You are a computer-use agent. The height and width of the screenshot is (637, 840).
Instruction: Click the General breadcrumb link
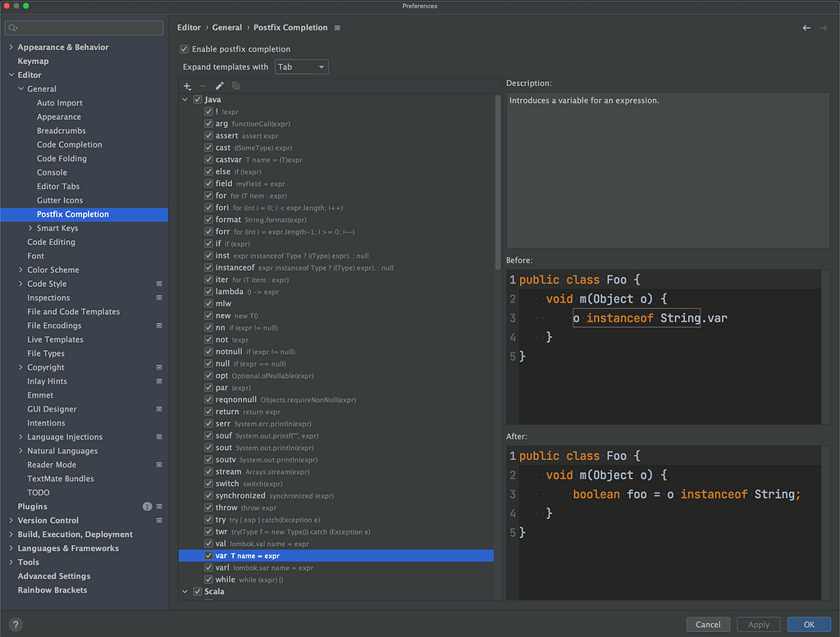(x=227, y=28)
